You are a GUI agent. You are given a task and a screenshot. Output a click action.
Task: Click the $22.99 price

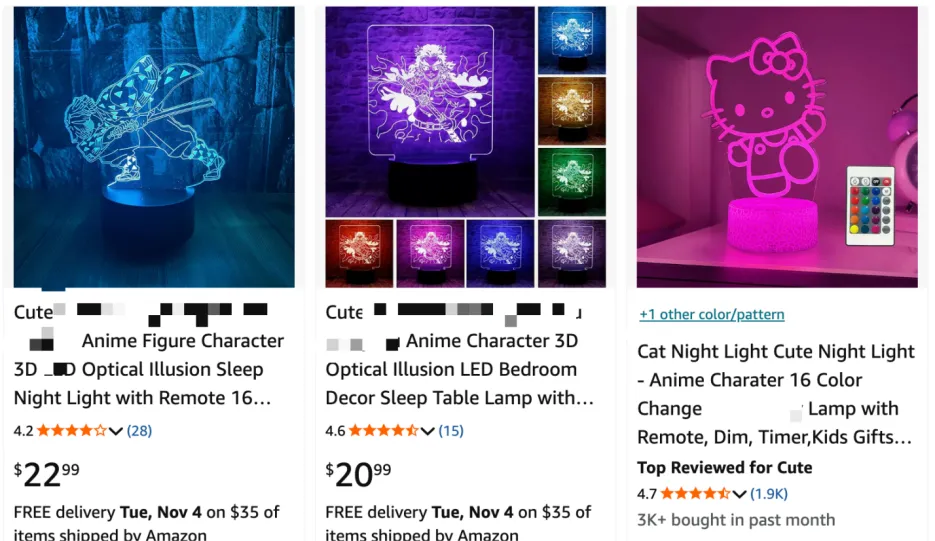[x=47, y=474]
